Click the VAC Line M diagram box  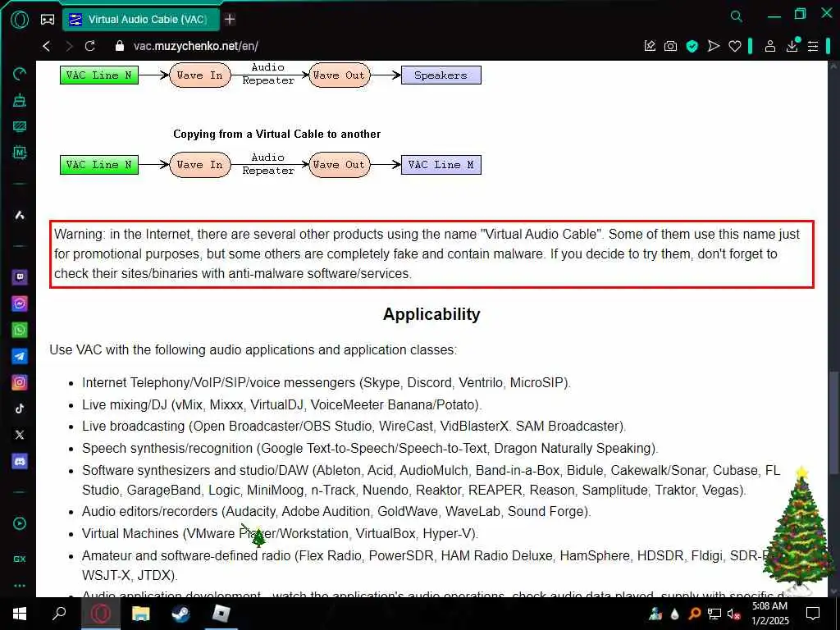(441, 164)
